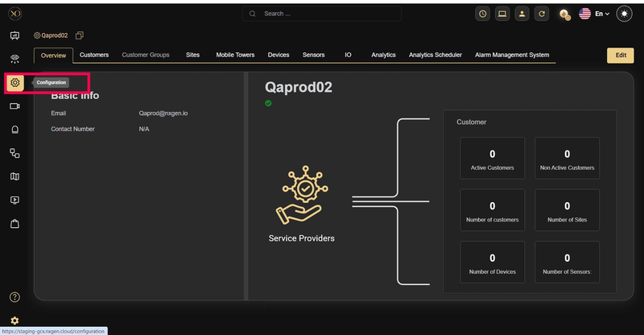Switch to the Customers tab
This screenshot has width=644, height=335.
pos(94,55)
